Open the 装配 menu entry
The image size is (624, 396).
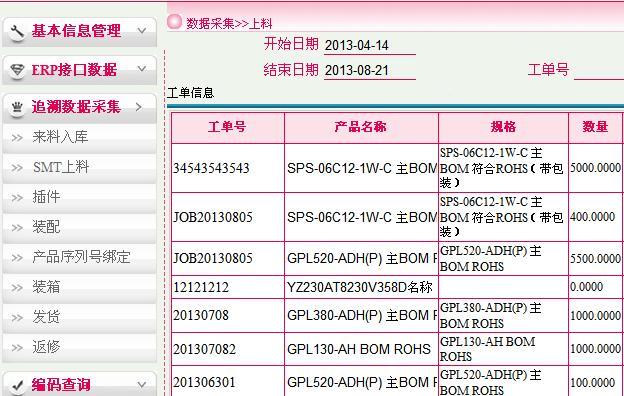coord(80,228)
